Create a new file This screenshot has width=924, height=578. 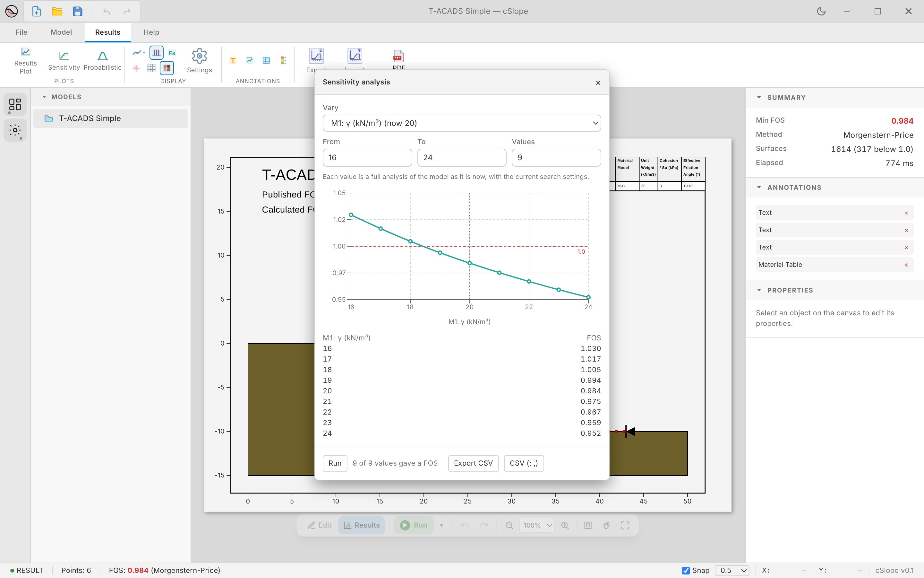point(37,11)
